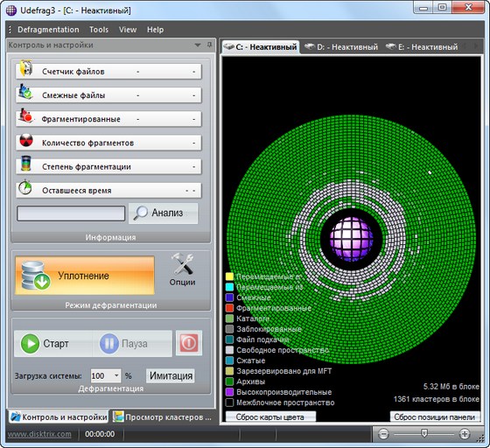Open the panel dropdown arrow in Контроль и настройки header
The width and height of the screenshot is (490, 448).
198,45
